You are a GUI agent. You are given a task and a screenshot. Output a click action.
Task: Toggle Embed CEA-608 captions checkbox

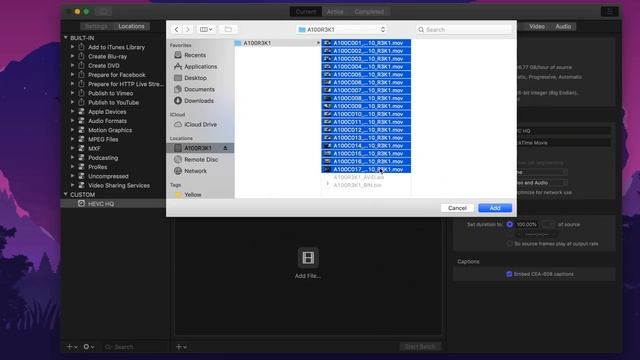point(509,274)
